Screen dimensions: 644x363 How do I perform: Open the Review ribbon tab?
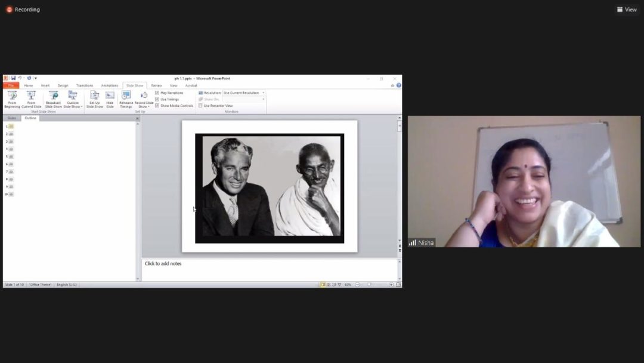(156, 85)
